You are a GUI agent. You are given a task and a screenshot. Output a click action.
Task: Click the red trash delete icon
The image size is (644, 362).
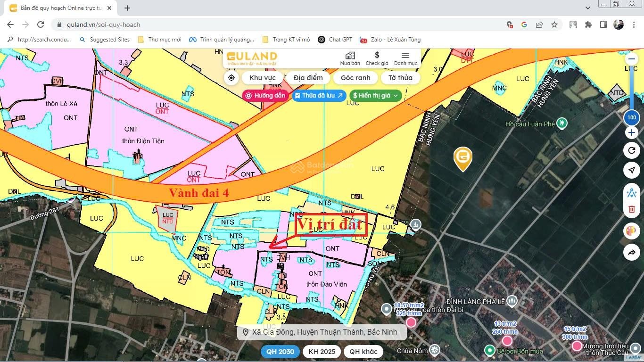[x=631, y=209]
